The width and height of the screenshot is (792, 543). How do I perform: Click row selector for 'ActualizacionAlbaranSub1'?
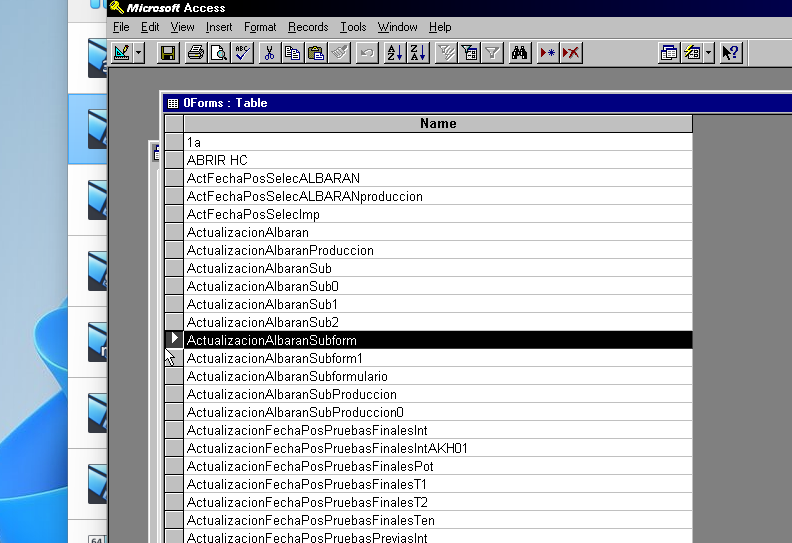174,304
